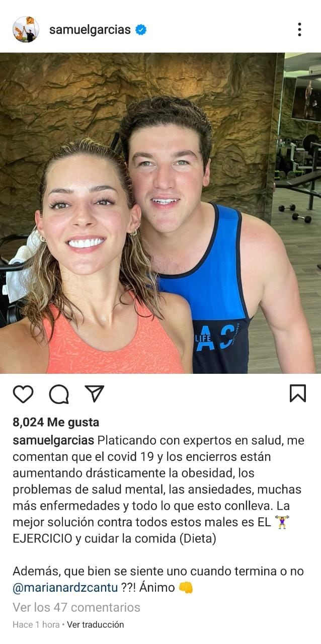Click the weightlifter emoji in the caption
321x644 pixels.
[x=281, y=522]
